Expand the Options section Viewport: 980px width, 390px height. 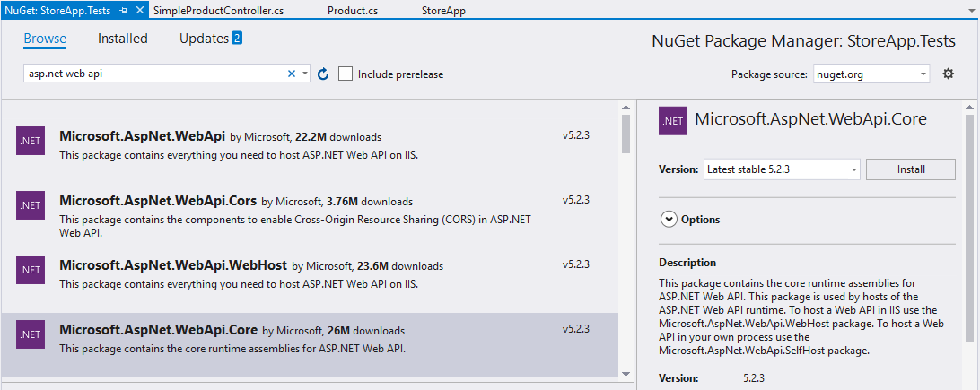669,219
